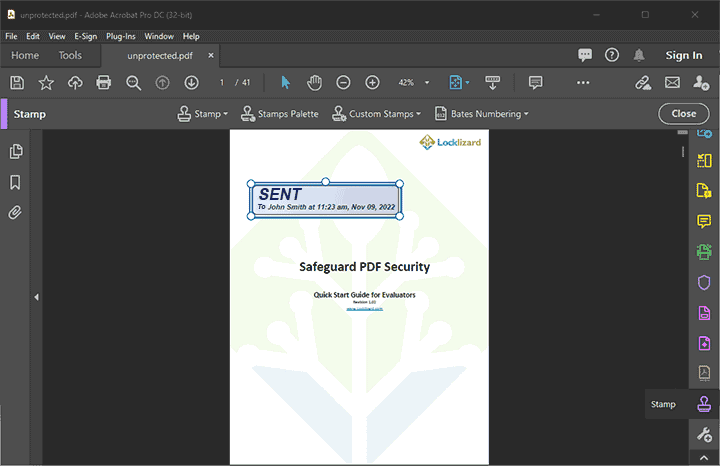Click the vertical scrollbar thumb
This screenshot has width=720, height=466.
click(x=683, y=132)
